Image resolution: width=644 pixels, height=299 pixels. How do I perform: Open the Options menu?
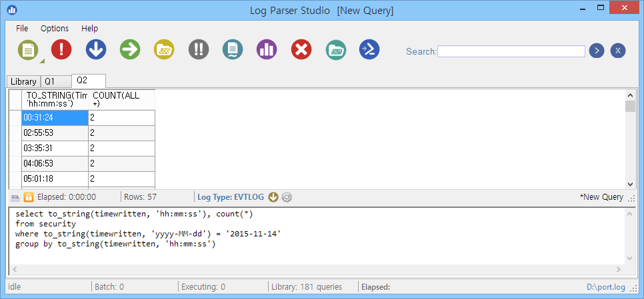pyautogui.click(x=55, y=28)
